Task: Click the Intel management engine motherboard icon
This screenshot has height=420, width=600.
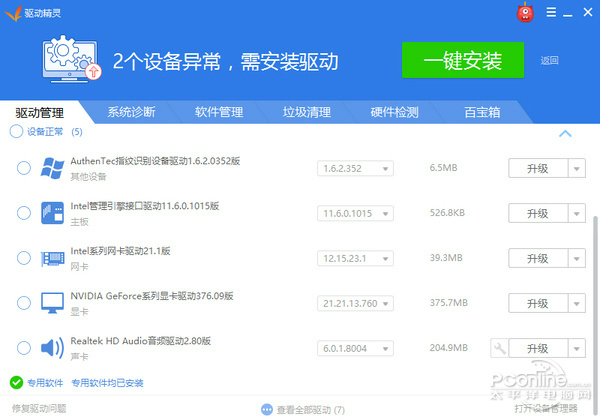Action: point(52,213)
